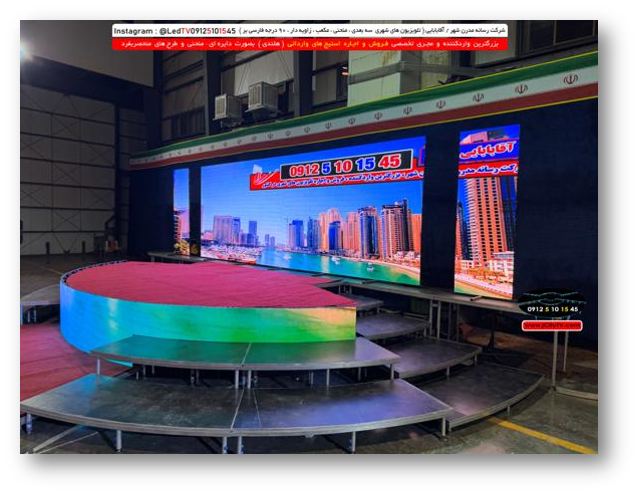Click the pink circular stage top surface
This screenshot has height=494, width=638.
pos(200,283)
